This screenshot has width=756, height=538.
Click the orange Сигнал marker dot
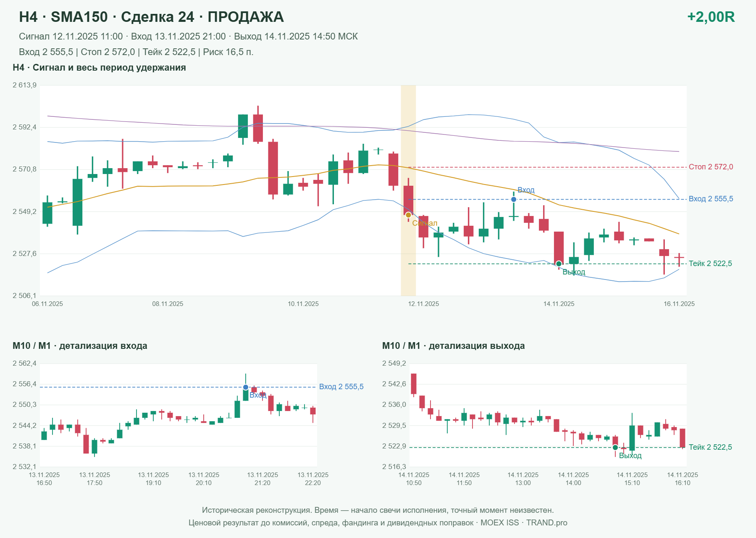coord(408,215)
